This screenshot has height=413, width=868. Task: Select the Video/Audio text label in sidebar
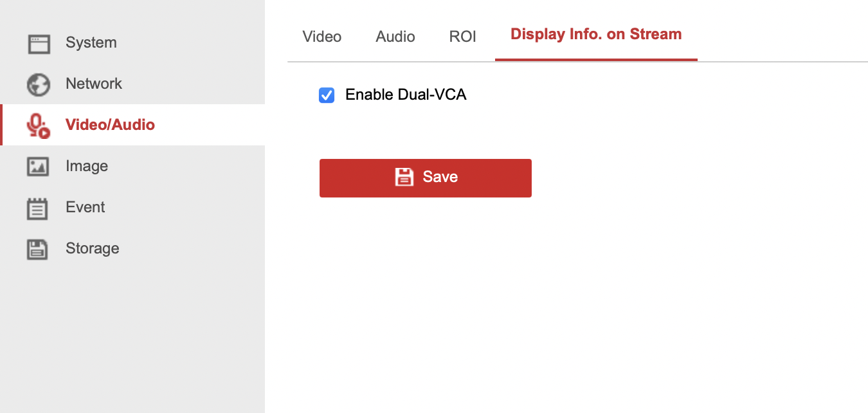(110, 125)
